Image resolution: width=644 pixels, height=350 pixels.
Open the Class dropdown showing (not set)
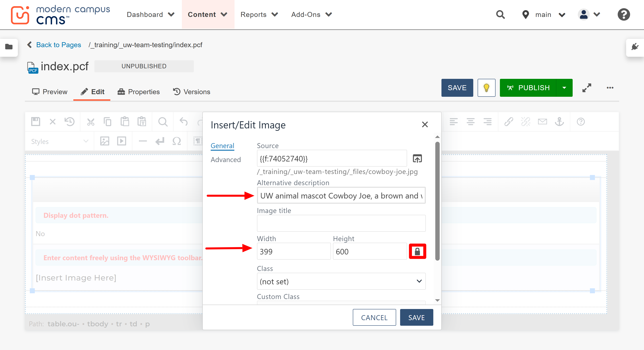click(341, 281)
